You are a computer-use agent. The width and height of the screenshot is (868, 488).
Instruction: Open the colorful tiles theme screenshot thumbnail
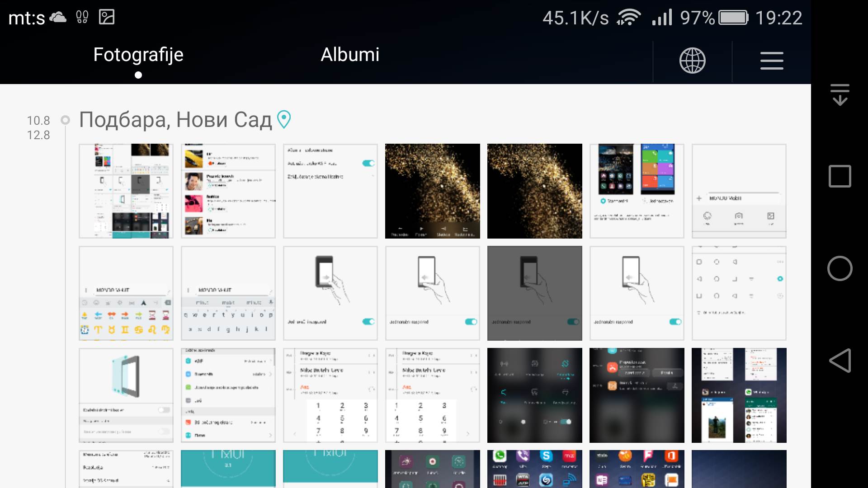pyautogui.click(x=637, y=191)
